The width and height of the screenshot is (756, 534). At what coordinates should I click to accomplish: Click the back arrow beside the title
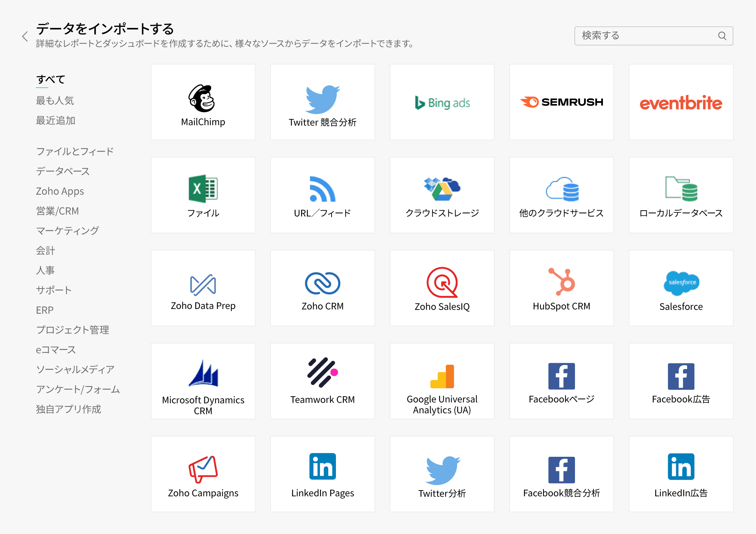coord(25,36)
